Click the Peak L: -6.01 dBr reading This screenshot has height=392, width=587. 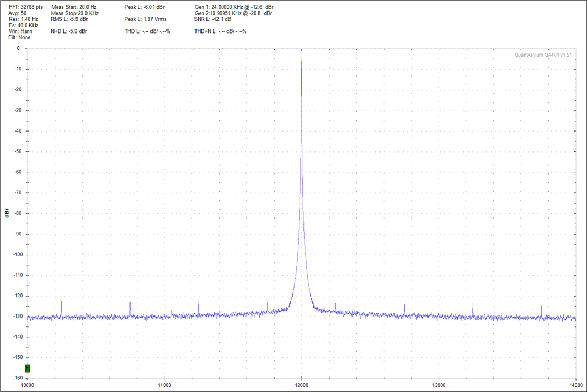[x=145, y=7]
